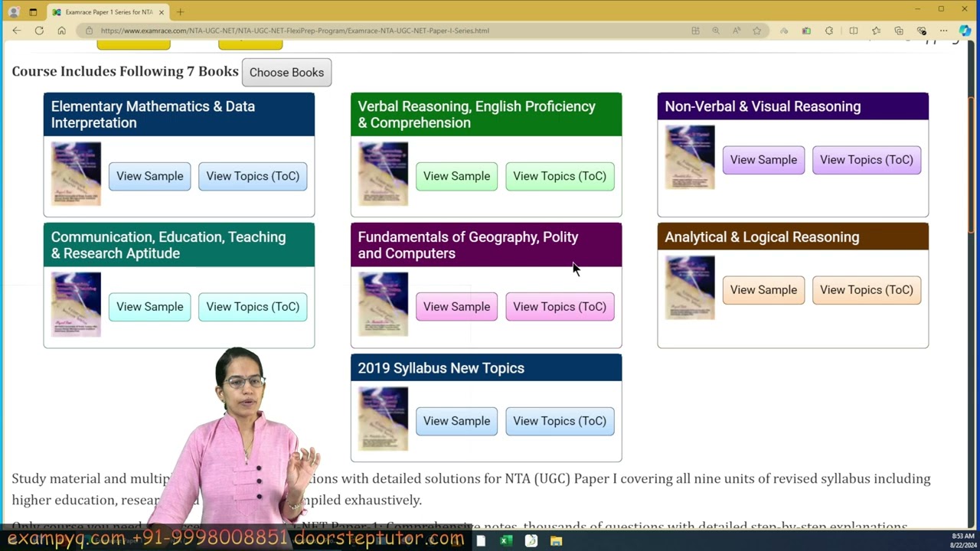Go back to the previous page
Screen dimensions: 980x551
[x=17, y=31]
